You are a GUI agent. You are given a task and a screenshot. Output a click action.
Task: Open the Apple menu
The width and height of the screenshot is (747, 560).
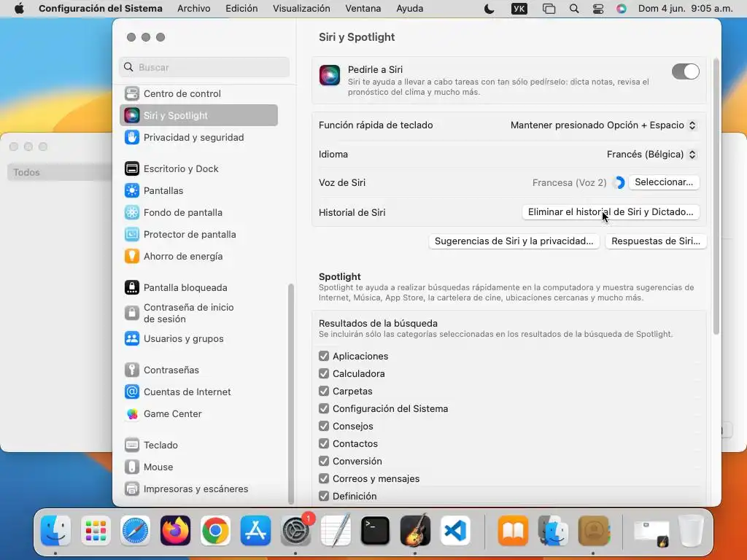tap(19, 9)
